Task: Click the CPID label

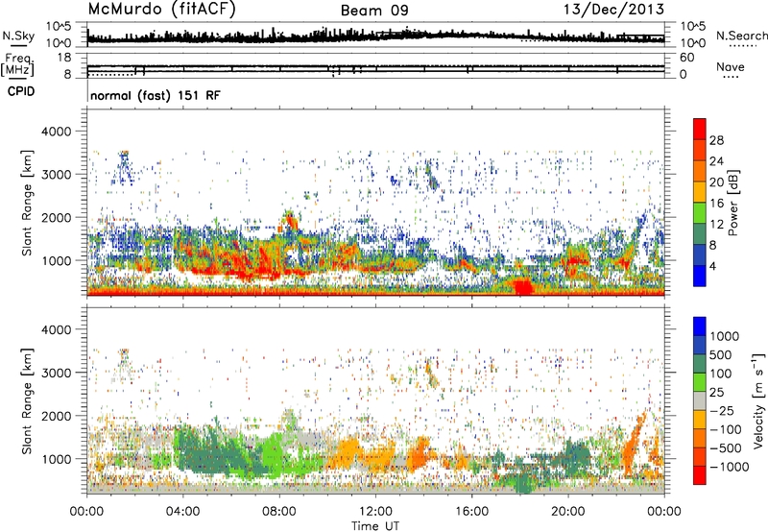Action: click(x=21, y=91)
